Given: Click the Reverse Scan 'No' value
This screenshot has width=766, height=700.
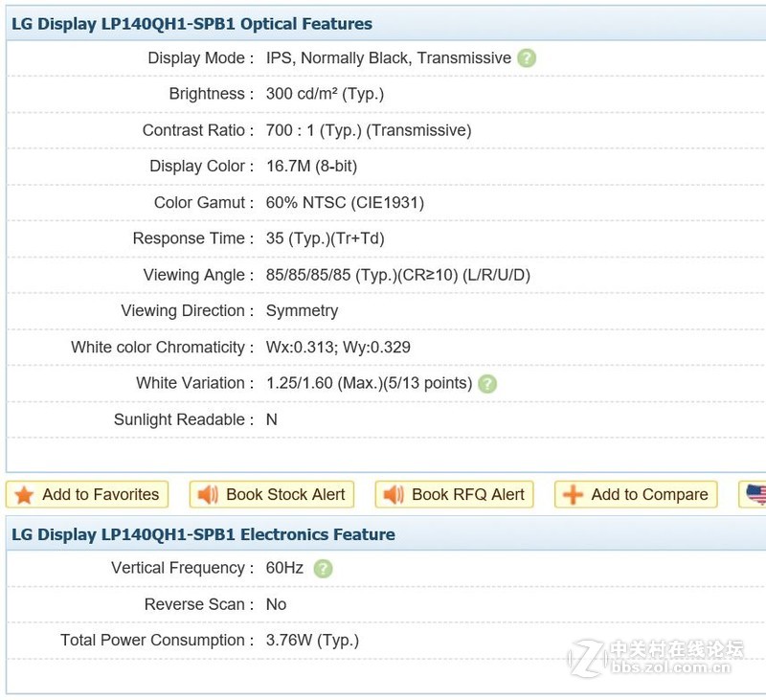Looking at the screenshot, I should pos(276,604).
